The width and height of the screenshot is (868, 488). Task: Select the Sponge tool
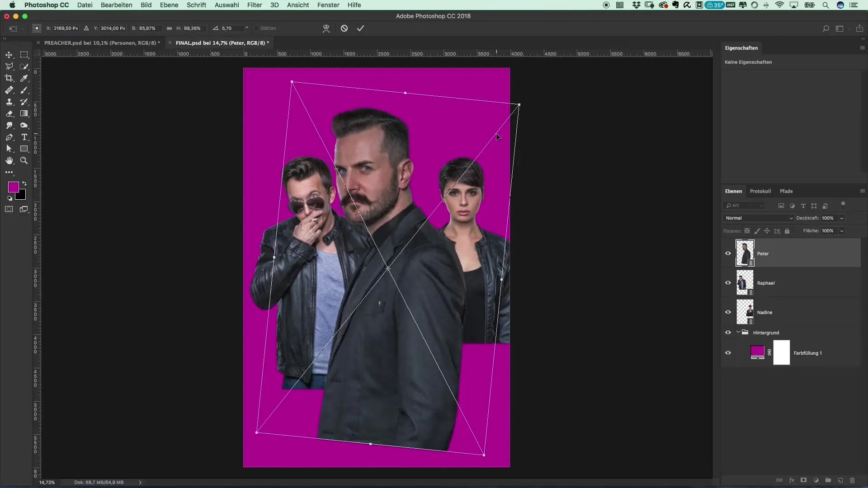[24, 125]
